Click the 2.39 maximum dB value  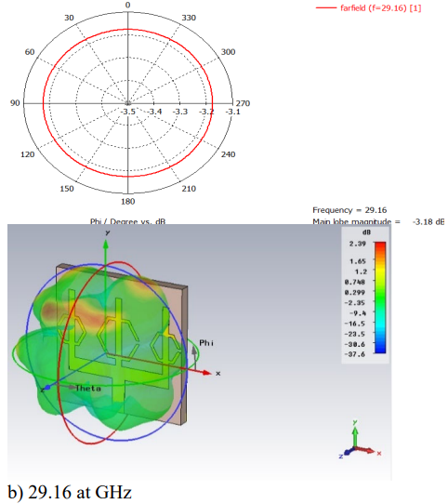click(357, 244)
